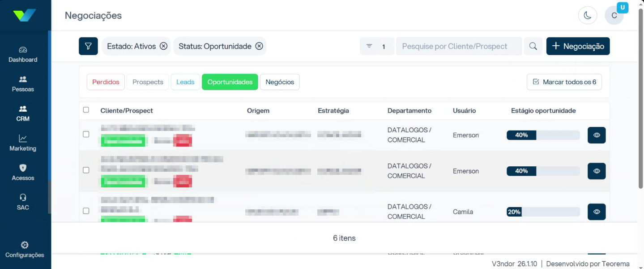
Task: Switch to the Perdidos tab
Action: coord(106,82)
